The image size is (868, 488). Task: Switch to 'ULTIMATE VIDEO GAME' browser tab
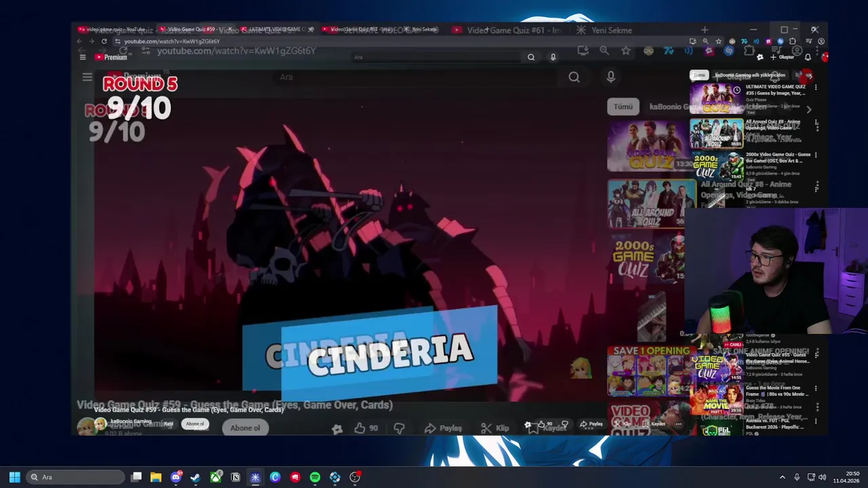click(x=277, y=29)
